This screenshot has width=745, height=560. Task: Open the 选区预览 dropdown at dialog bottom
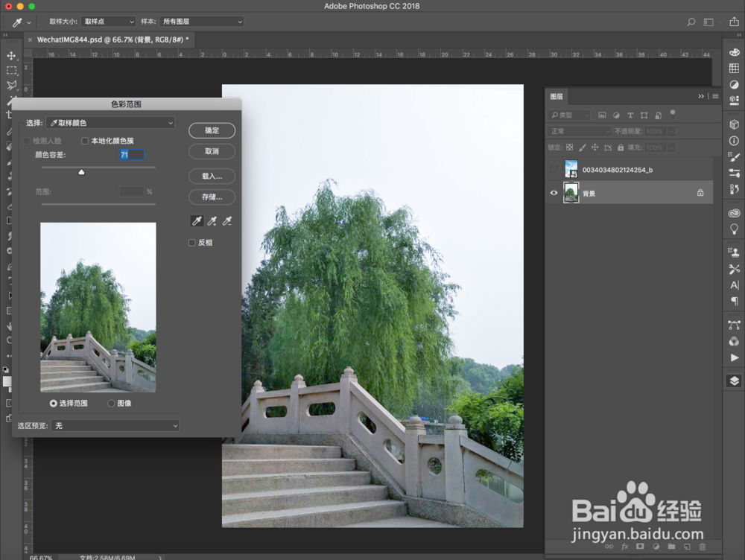click(x=115, y=425)
